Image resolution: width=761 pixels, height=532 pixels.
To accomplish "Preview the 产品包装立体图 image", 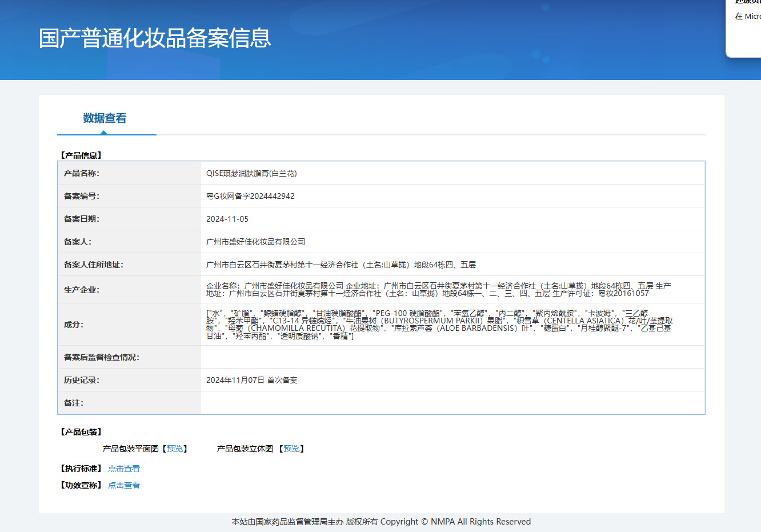I will tap(291, 449).
